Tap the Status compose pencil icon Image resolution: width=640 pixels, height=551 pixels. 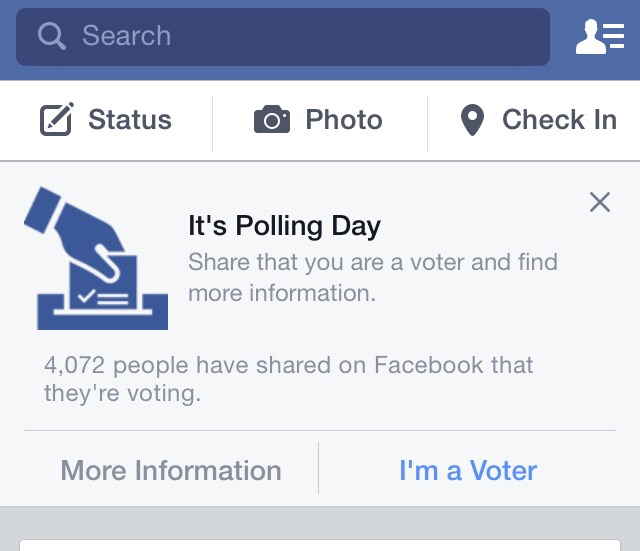pos(57,119)
